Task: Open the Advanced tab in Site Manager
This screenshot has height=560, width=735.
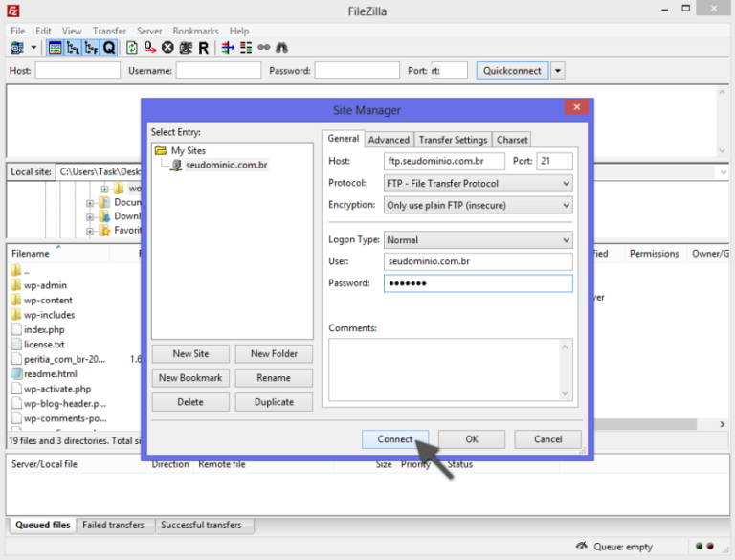Action: [x=389, y=140]
